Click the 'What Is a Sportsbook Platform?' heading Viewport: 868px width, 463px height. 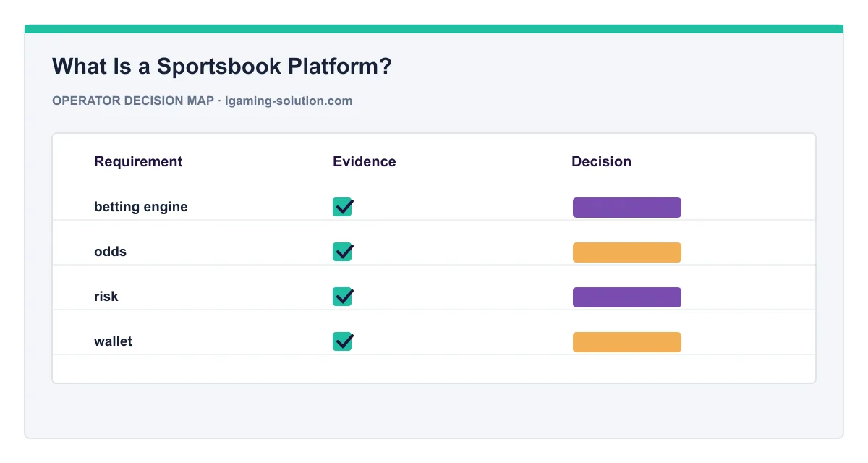point(222,67)
